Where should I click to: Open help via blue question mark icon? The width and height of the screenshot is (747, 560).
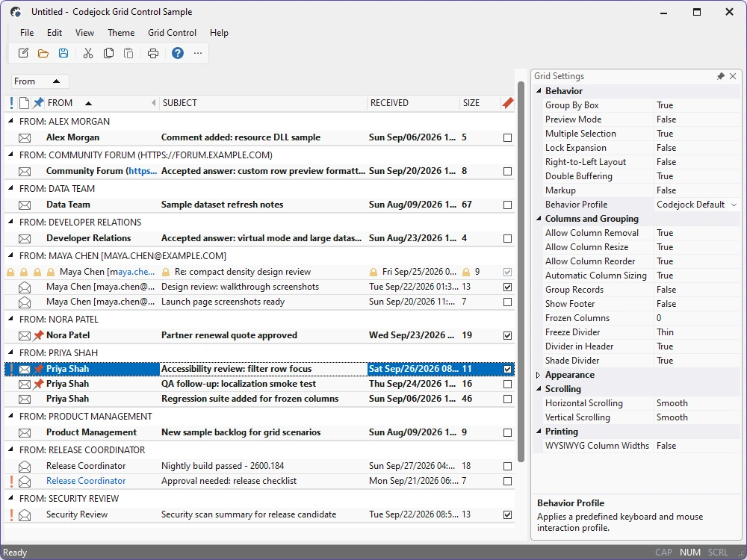point(178,53)
